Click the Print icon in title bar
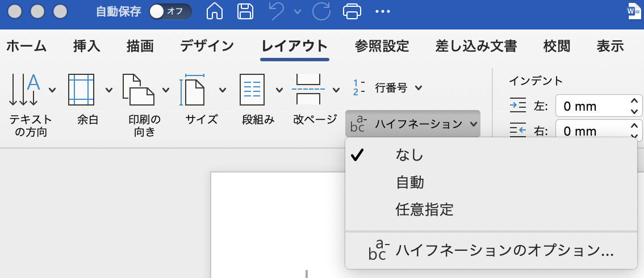The width and height of the screenshot is (644, 278). [352, 11]
